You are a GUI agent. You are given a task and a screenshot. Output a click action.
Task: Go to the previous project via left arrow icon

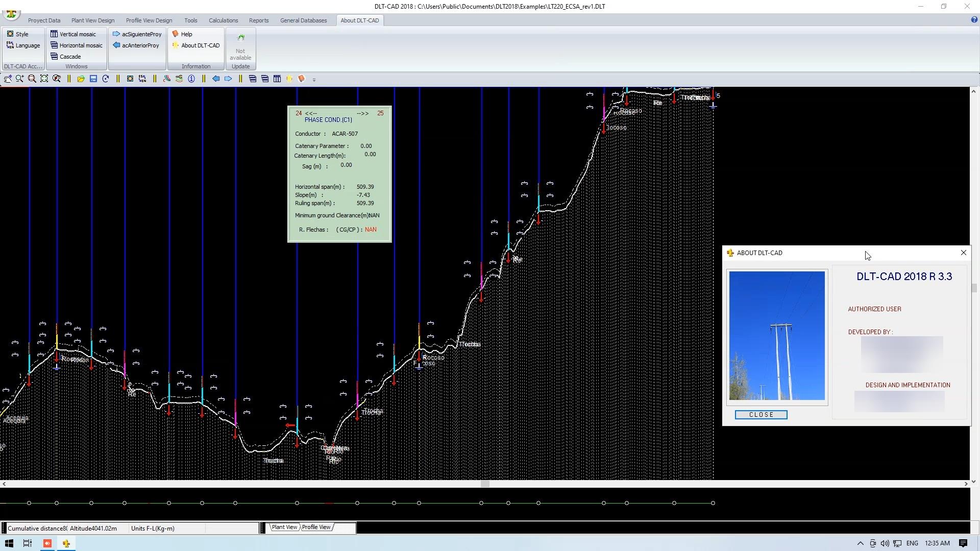coord(216,79)
